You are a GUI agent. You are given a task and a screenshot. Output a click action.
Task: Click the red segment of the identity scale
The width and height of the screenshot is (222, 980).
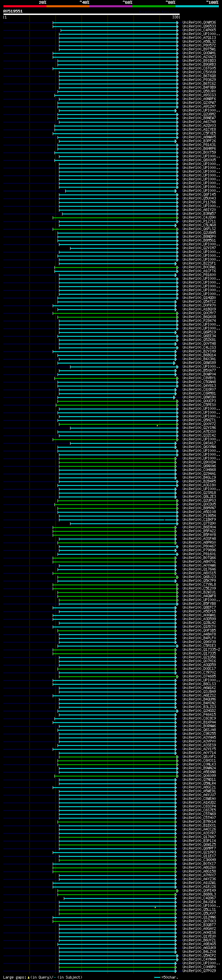pyautogui.click(x=25, y=6)
